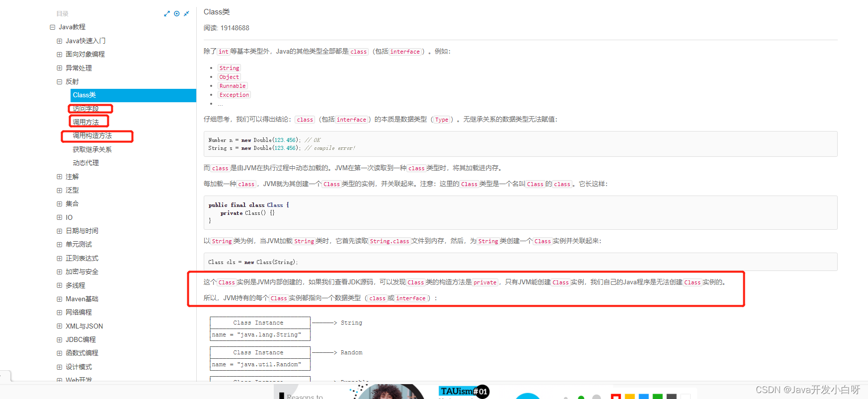868x399 pixels.
Task: Expand the JDBC编程 tree node
Action: coord(59,339)
